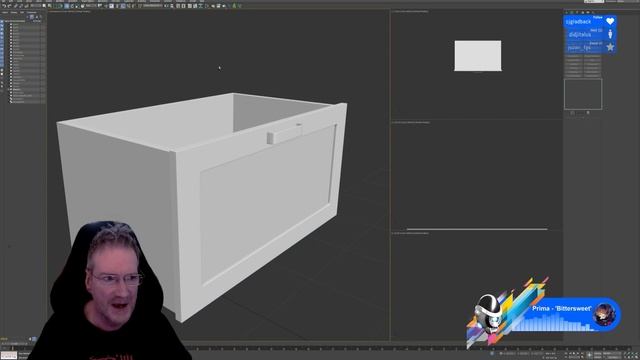Image resolution: width=640 pixels, height=360 pixels.
Task: Click the Undo arrow in main toolbar
Action: pos(4,6)
